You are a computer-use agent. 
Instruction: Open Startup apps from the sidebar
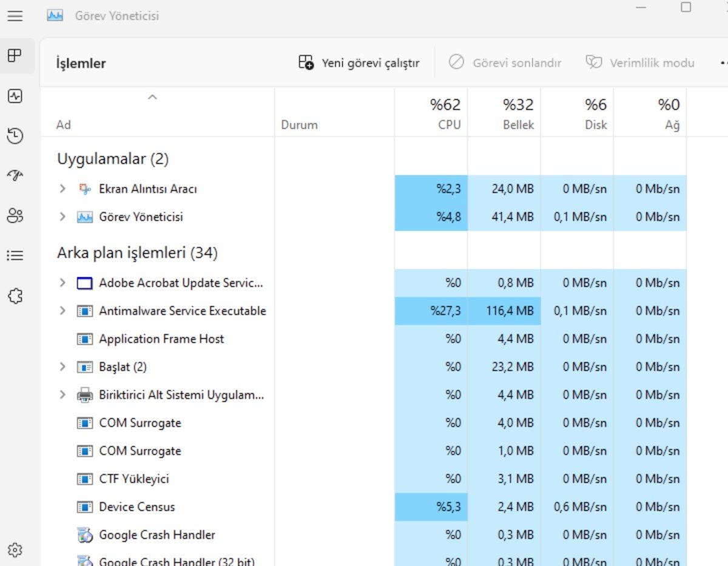15,175
